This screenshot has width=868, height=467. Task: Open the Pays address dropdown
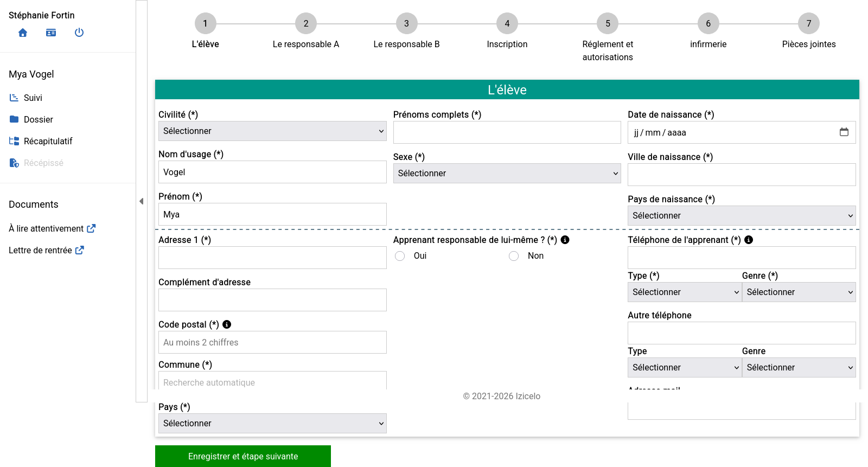click(272, 423)
